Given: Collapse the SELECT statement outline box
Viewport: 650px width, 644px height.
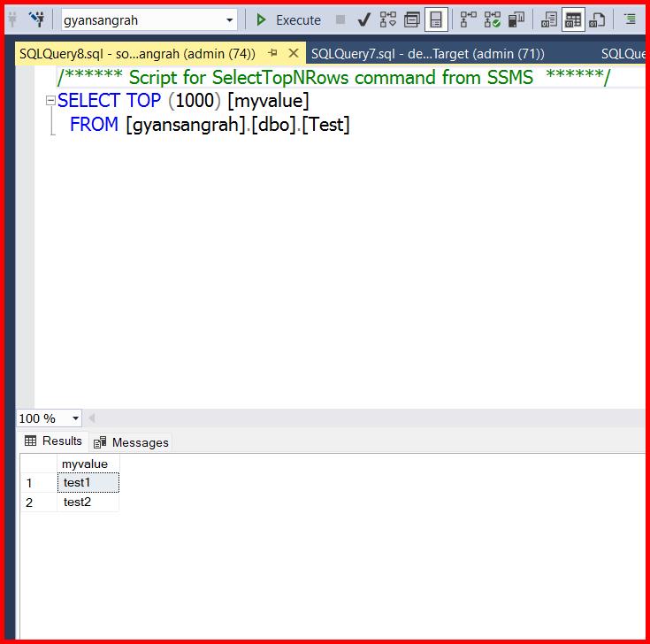Looking at the screenshot, I should pyautogui.click(x=50, y=100).
